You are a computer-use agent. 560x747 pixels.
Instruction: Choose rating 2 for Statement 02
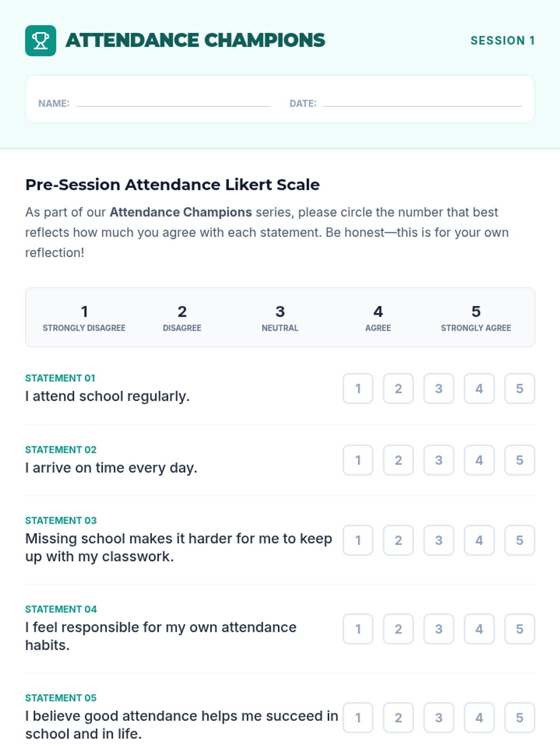click(398, 460)
